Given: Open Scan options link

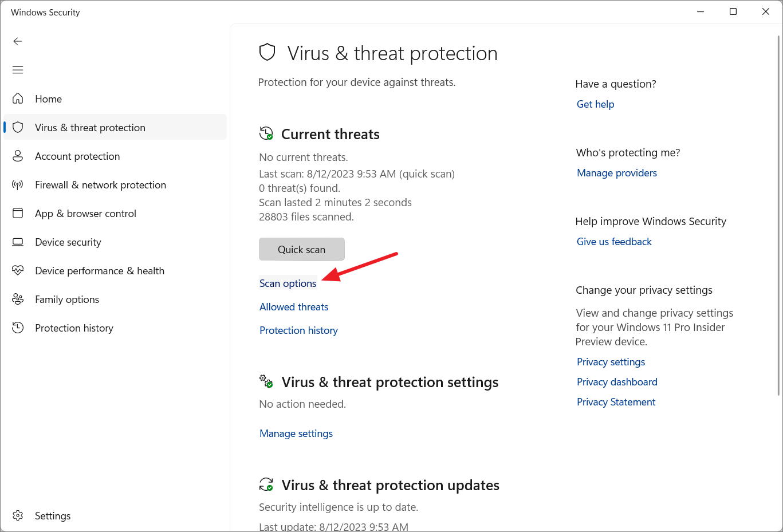Looking at the screenshot, I should [288, 283].
